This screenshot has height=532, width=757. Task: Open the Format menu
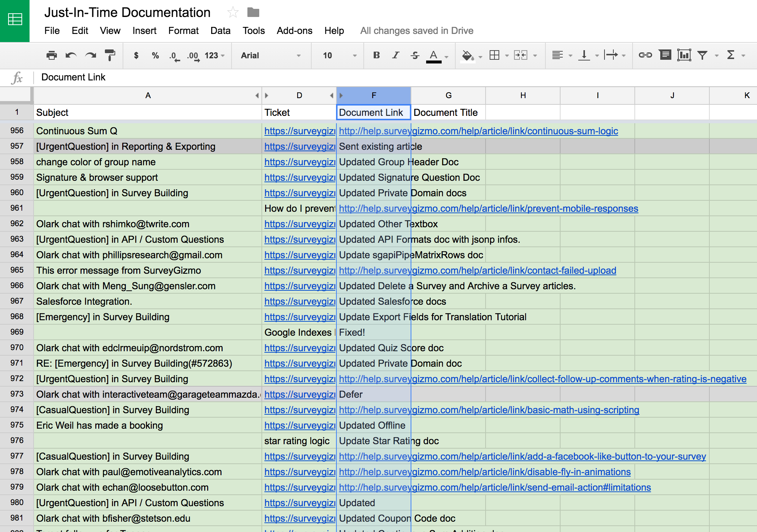point(183,31)
